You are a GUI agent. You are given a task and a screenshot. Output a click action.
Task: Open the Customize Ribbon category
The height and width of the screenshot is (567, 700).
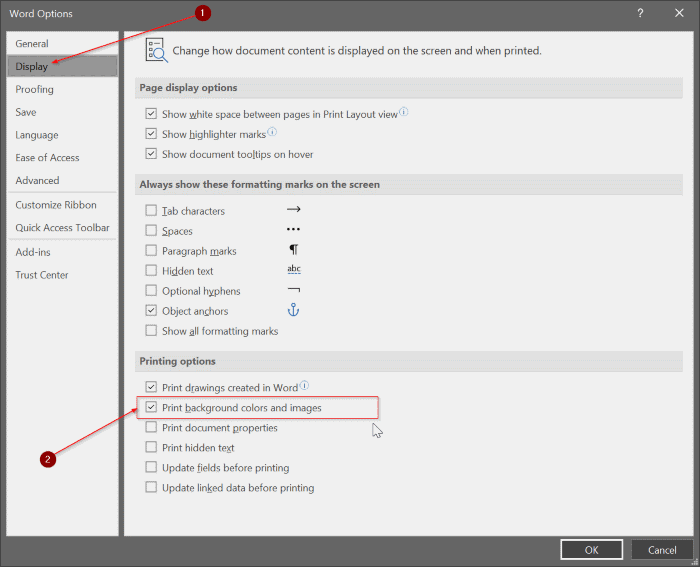(62, 205)
